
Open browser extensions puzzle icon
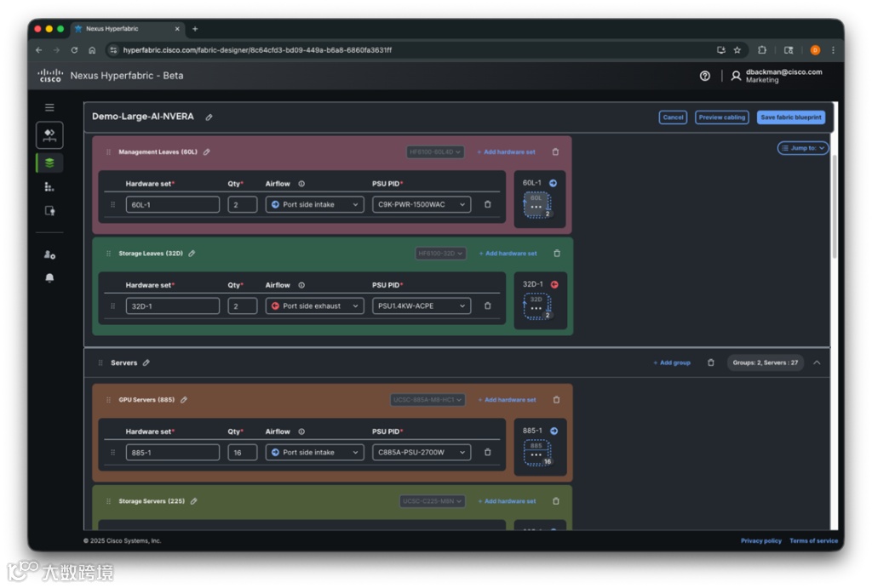pyautogui.click(x=762, y=50)
